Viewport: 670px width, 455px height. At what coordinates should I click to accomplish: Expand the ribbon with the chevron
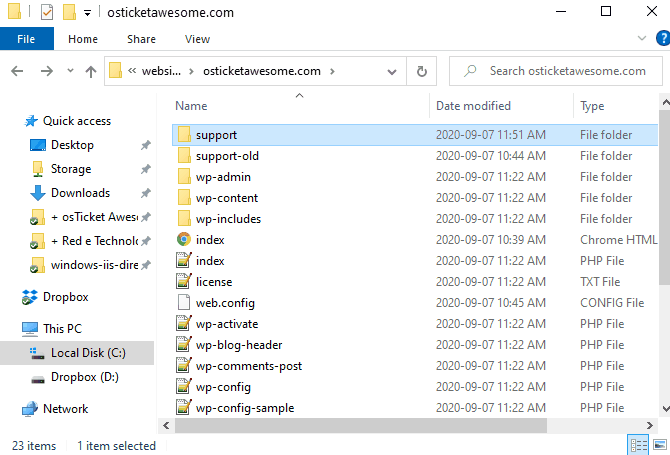coord(641,38)
